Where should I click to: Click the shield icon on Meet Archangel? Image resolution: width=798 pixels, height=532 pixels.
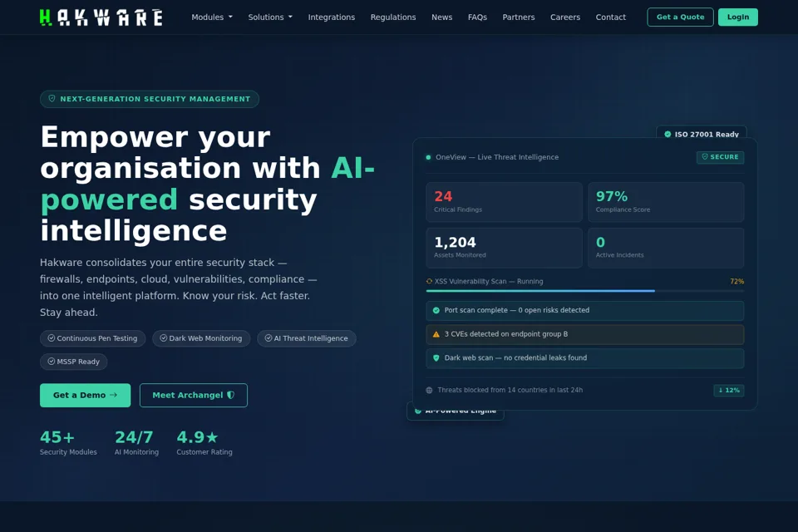point(230,395)
